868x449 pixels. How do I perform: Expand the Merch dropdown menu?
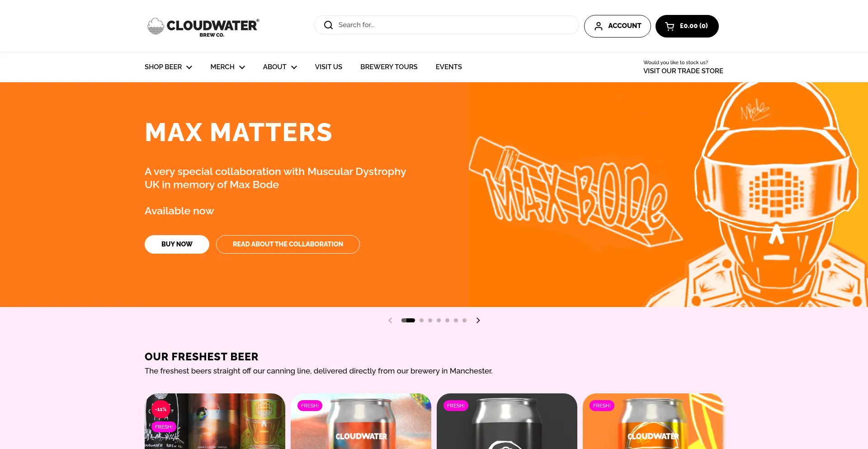click(x=227, y=67)
